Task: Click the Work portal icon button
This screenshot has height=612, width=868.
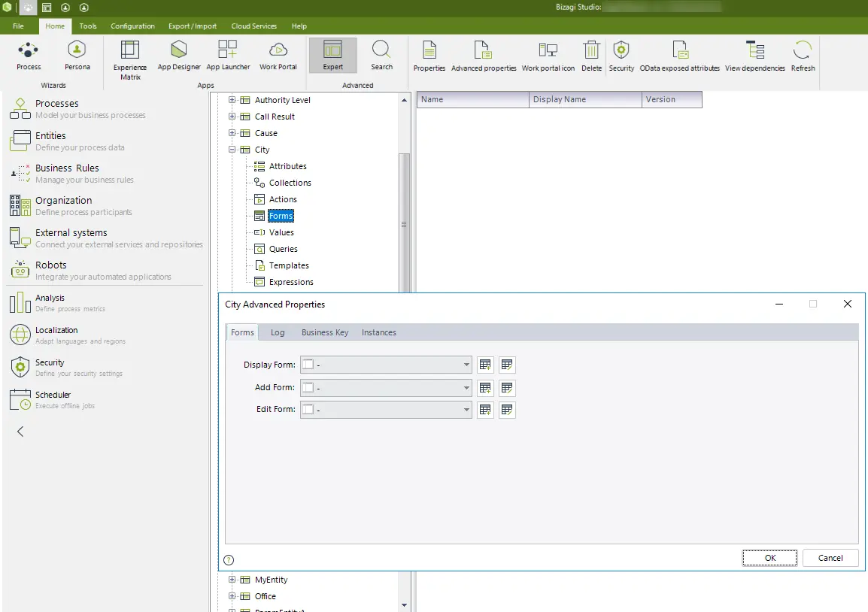Action: 548,56
